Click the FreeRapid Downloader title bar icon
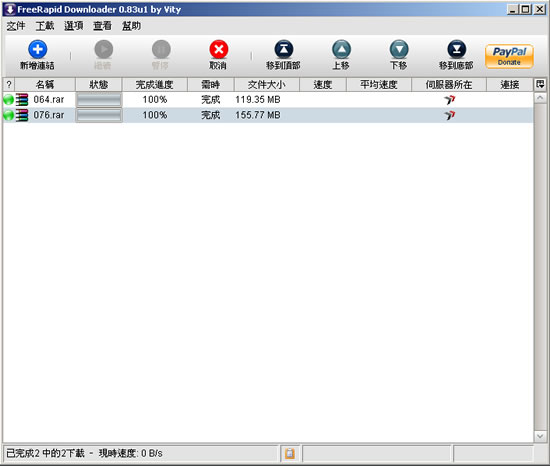The image size is (550, 466). pyautogui.click(x=10, y=9)
